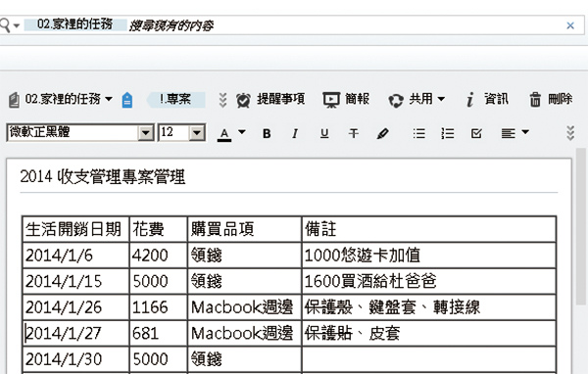The height and width of the screenshot is (374, 588).
Task: Open the 02.家裡的任務 notebook dropdown
Action: pyautogui.click(x=109, y=99)
